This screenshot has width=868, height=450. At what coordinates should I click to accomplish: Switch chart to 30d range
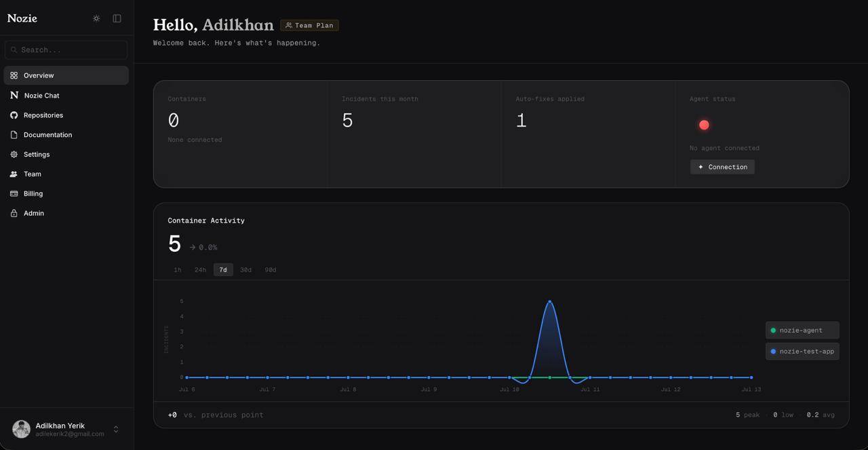(x=245, y=269)
